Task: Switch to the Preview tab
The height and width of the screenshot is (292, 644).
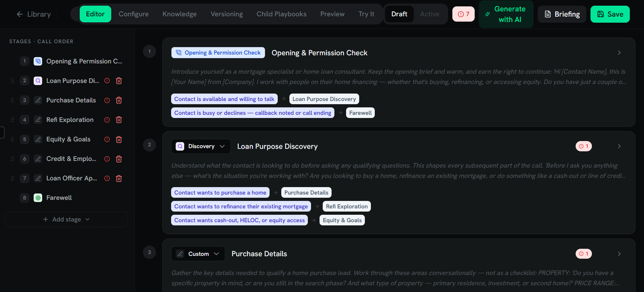Action: point(332,14)
